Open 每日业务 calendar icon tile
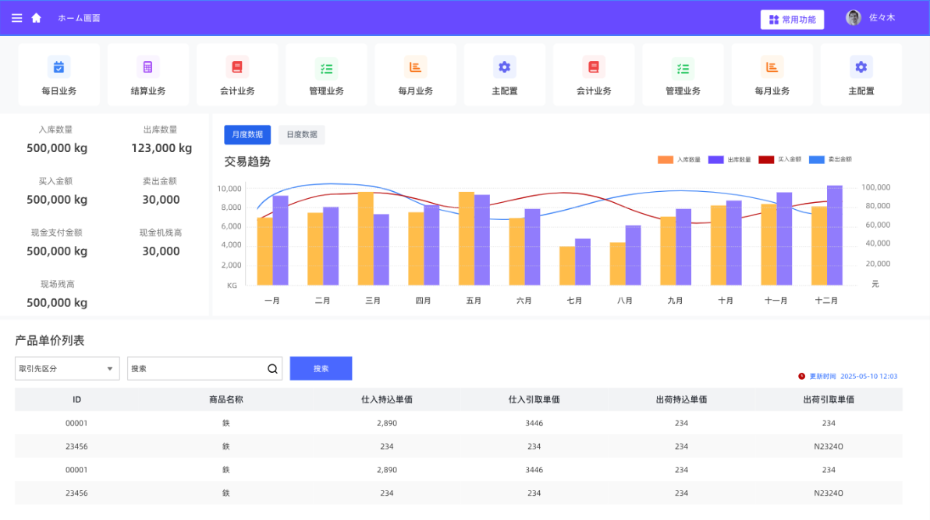This screenshot has width=930, height=520. (59, 67)
